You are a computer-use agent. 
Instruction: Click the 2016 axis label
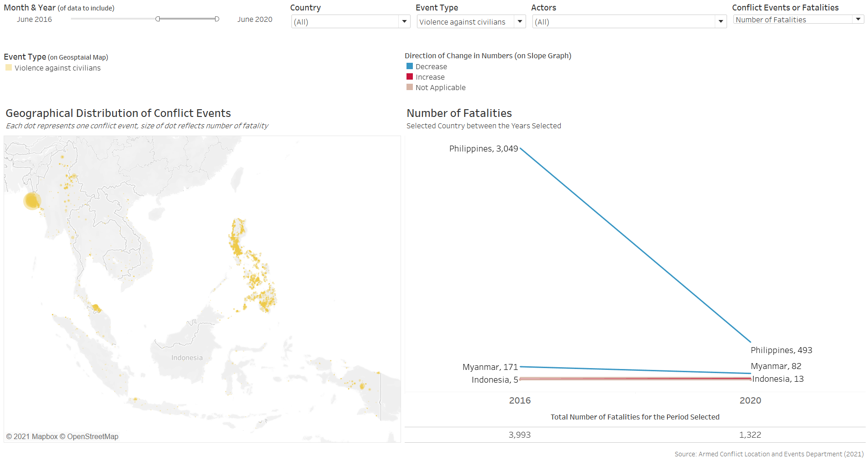(520, 400)
